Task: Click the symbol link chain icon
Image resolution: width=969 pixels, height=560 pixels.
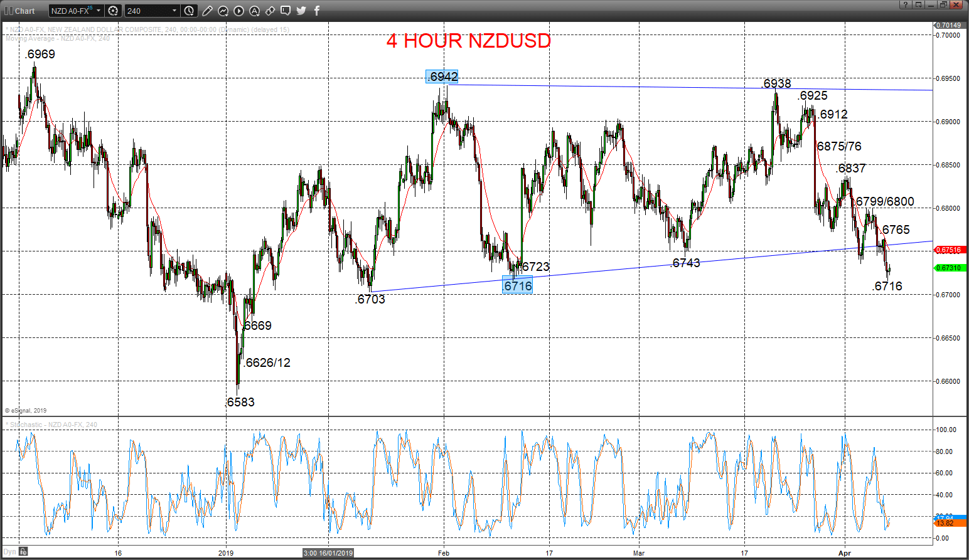Action: (x=270, y=11)
